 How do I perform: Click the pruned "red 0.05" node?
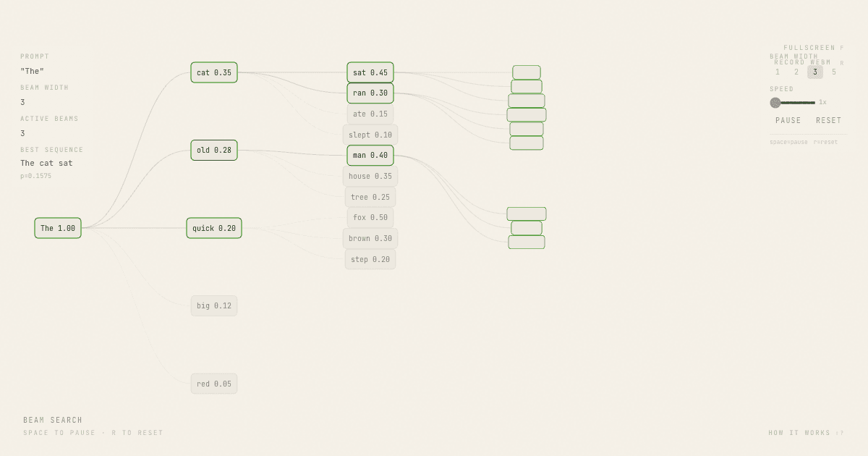(214, 384)
